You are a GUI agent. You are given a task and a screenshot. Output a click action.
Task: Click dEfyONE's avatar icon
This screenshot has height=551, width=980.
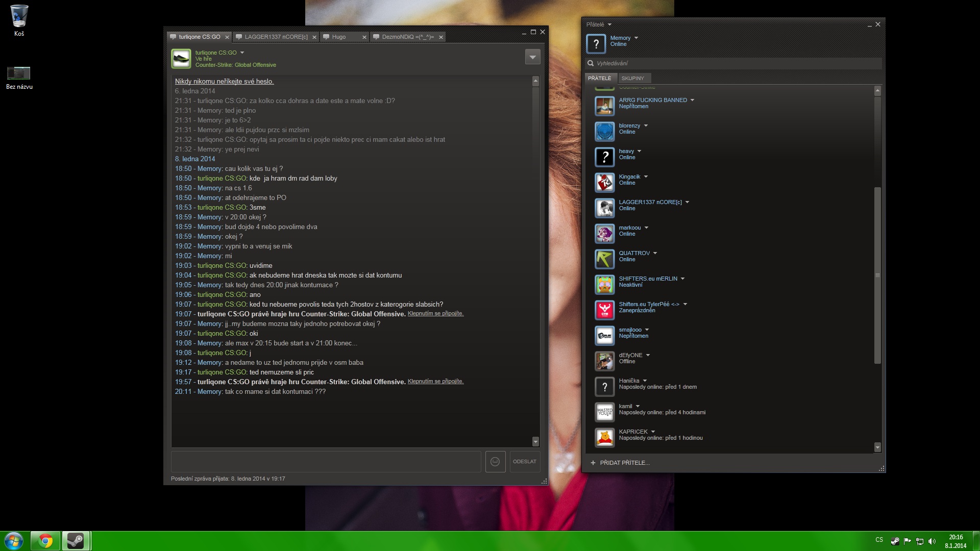click(605, 361)
